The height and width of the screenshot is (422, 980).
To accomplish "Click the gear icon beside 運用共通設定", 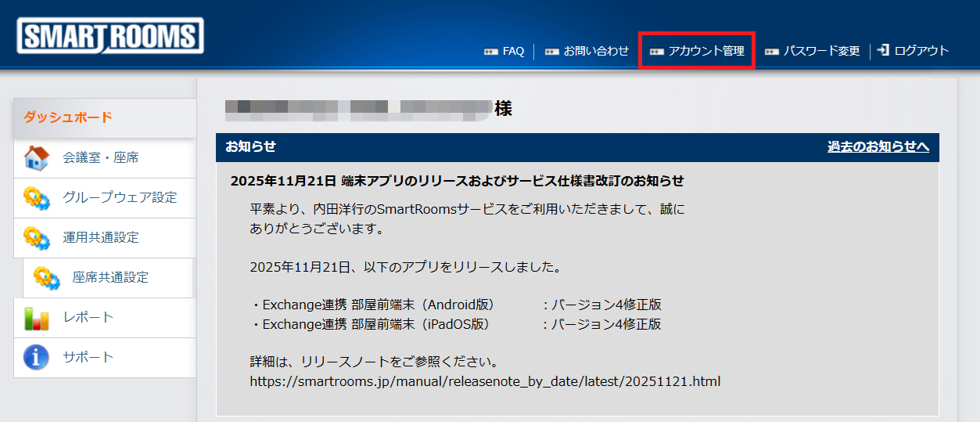I will pyautogui.click(x=37, y=238).
